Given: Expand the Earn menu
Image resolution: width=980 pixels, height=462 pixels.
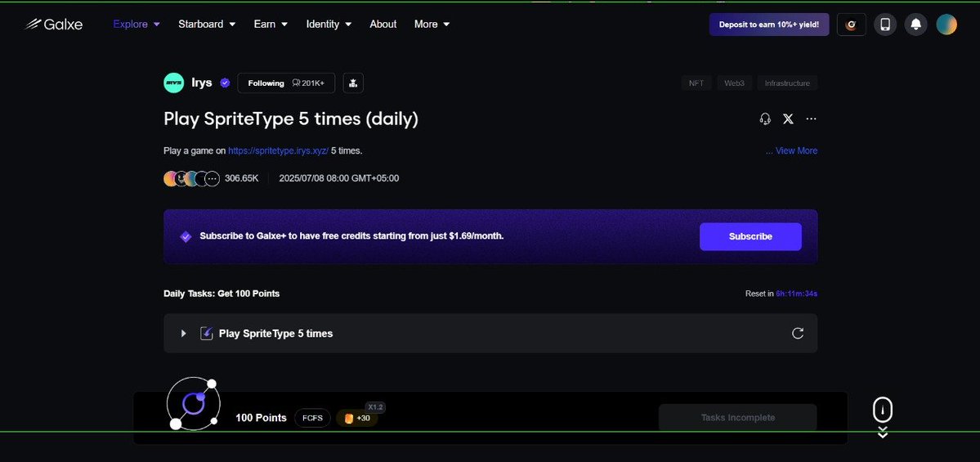Looking at the screenshot, I should tap(271, 25).
